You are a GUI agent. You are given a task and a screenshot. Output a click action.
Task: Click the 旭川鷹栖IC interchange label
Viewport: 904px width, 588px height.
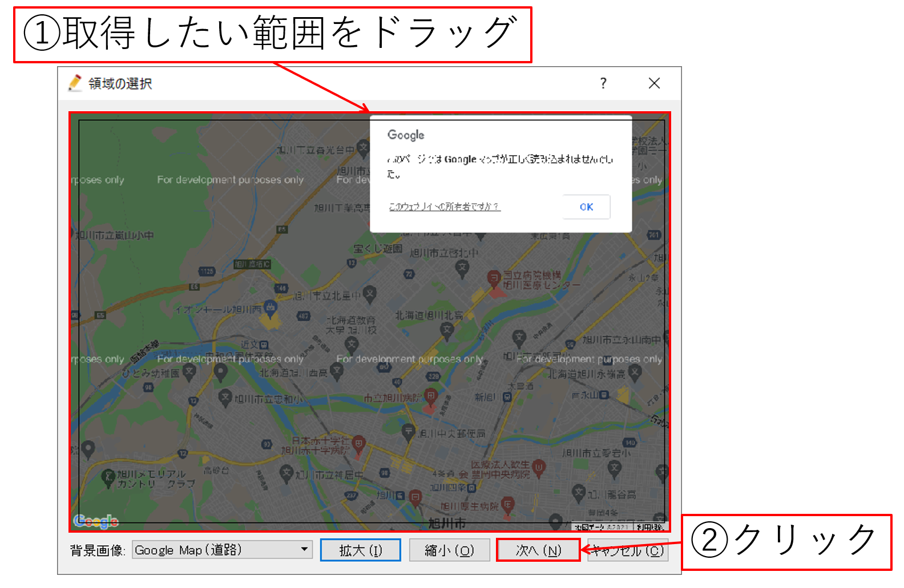(x=252, y=264)
